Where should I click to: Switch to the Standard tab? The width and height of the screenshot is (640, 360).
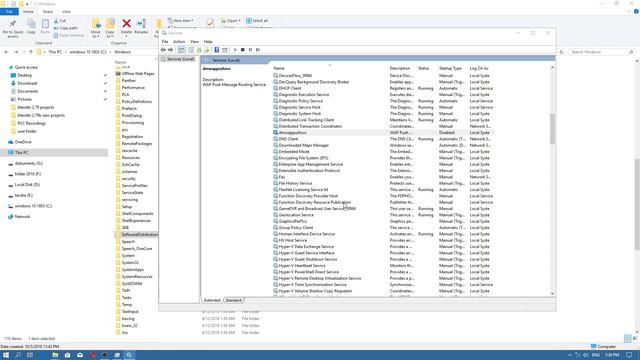click(x=233, y=300)
